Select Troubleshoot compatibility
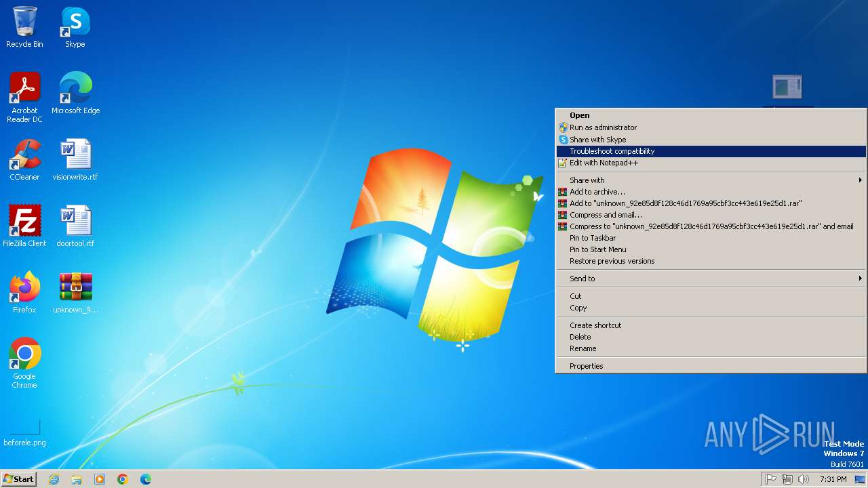The width and height of the screenshot is (868, 488). coord(711,151)
